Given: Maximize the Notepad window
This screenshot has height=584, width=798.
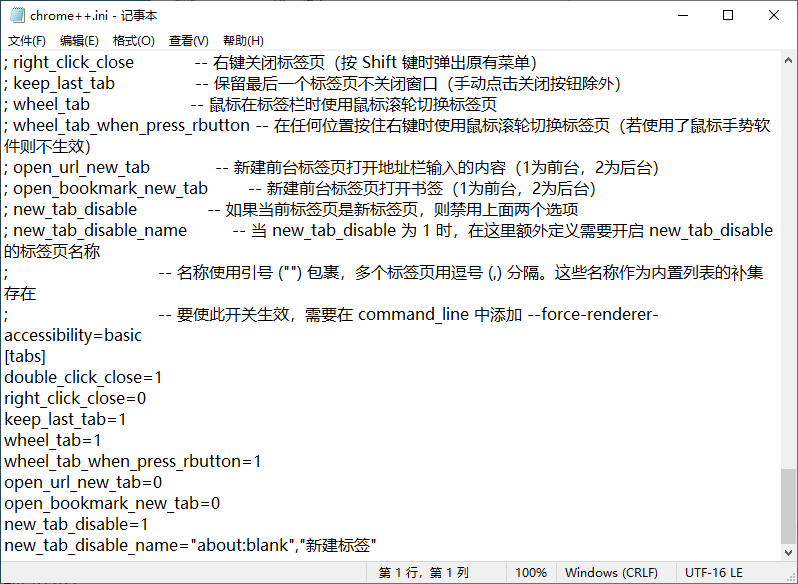Looking at the screenshot, I should (728, 16).
